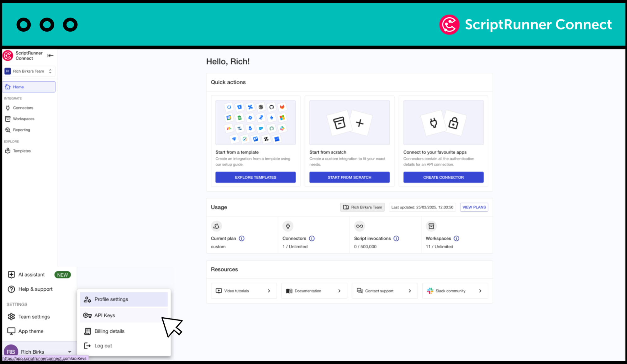Toggle the Rich Birks user menu arrow
This screenshot has width=627, height=364.
[x=70, y=352]
